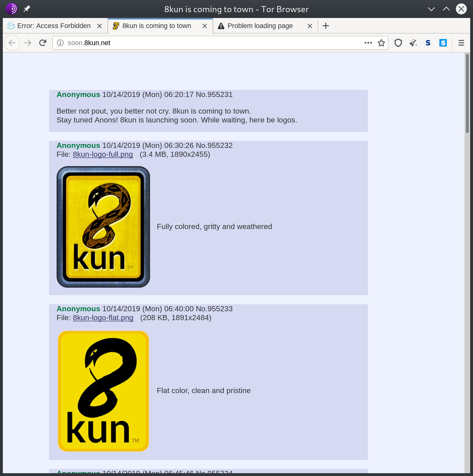This screenshot has width=473, height=476.
Task: Click the vertical page scrollbar thumb
Action: click(467, 94)
